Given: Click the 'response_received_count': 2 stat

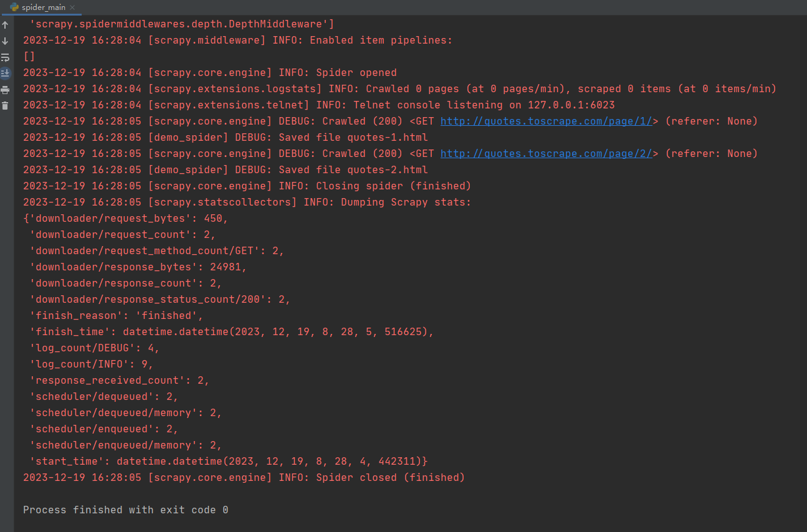Looking at the screenshot, I should [x=120, y=380].
